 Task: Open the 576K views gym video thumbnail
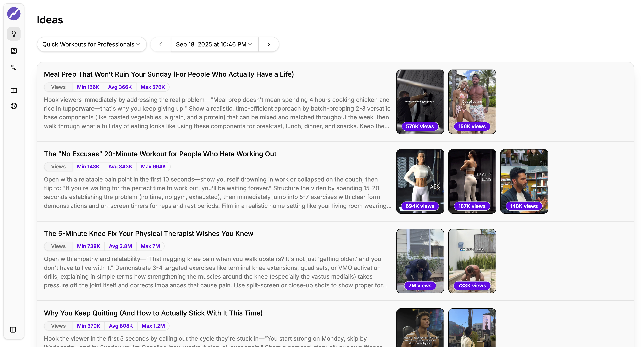(420, 102)
